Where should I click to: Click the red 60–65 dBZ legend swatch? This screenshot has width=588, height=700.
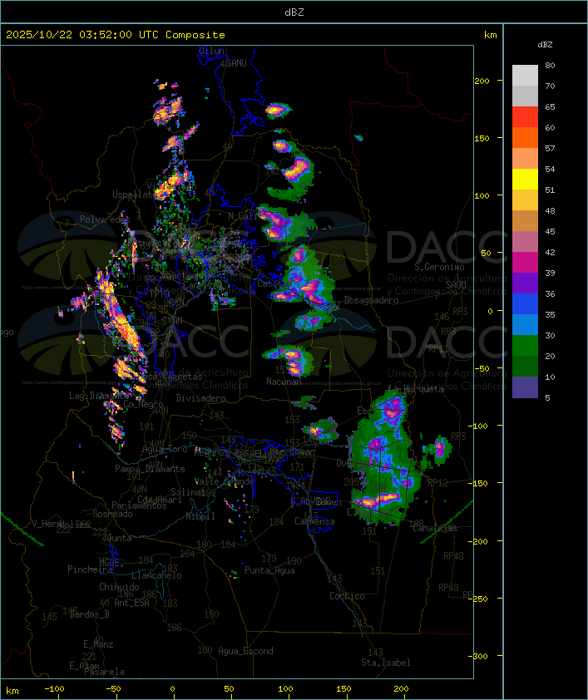pyautogui.click(x=525, y=117)
